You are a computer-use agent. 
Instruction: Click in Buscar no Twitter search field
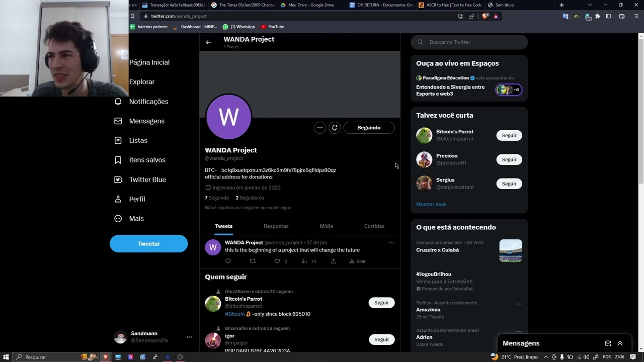[x=469, y=42]
